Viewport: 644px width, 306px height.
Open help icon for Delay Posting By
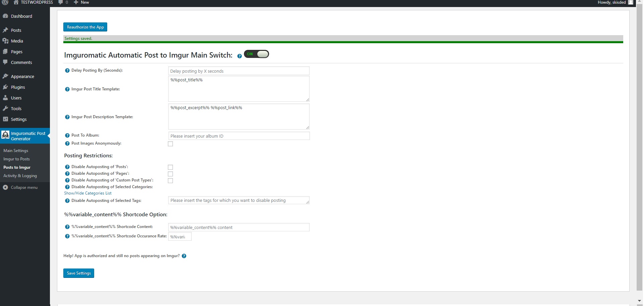coord(67,71)
